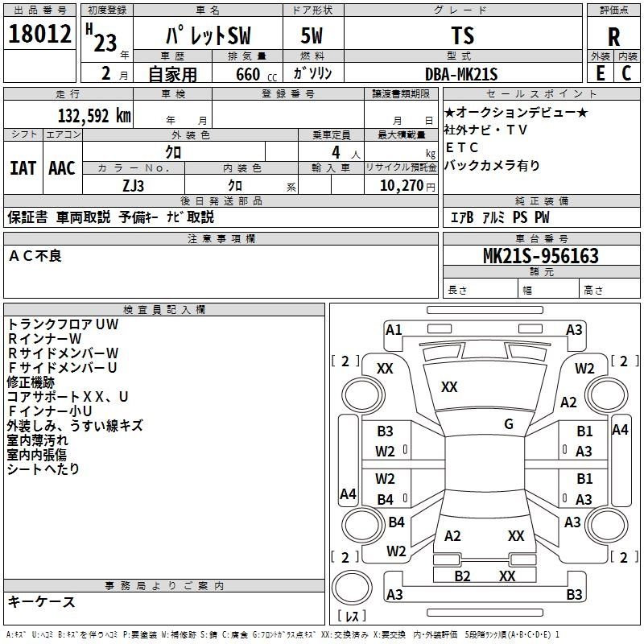This screenshot has width=644, height=644.
Task: Click displacement value 660 cc
Action: click(256, 75)
